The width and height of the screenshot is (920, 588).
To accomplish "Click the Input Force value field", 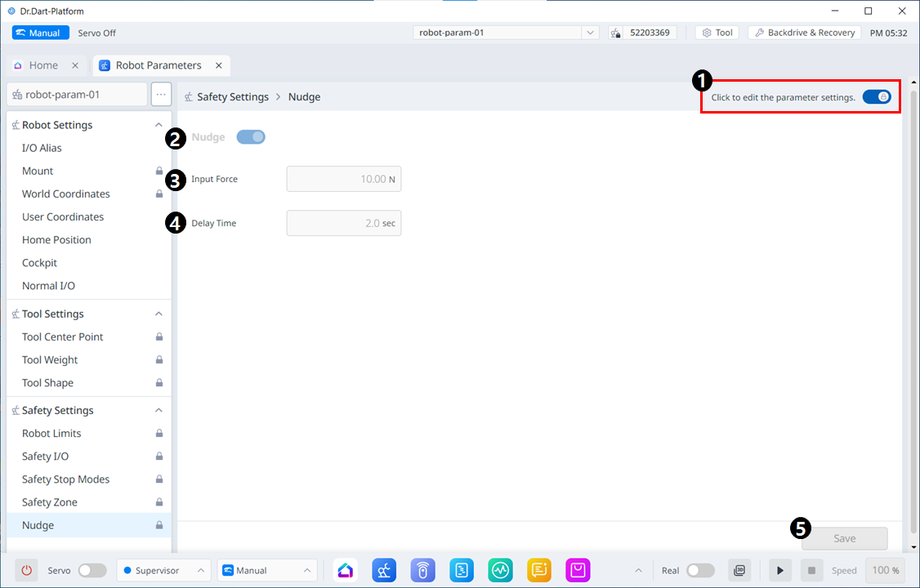I will click(x=343, y=179).
